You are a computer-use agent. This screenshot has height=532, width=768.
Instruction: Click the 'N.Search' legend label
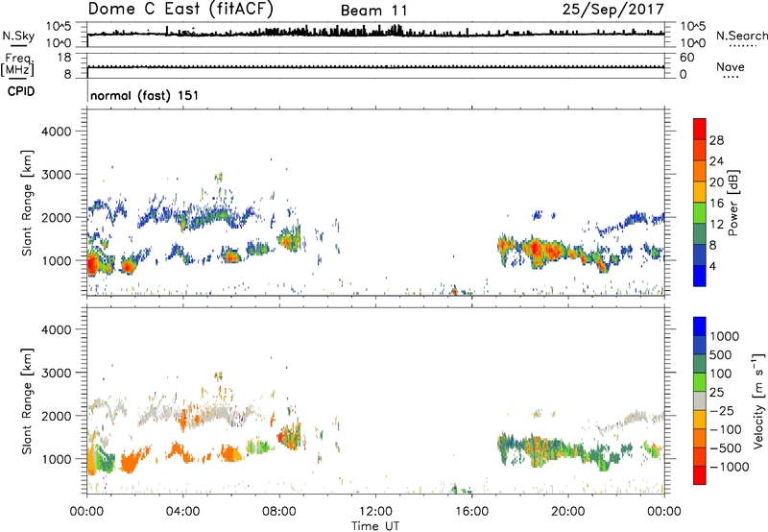click(741, 36)
